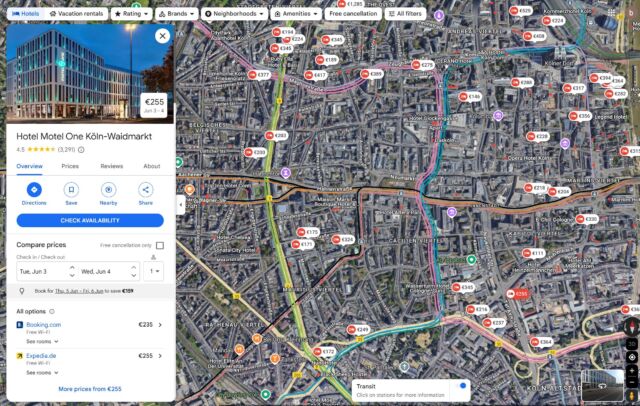Open the Google apps grid icon
Viewport: 640px width, 406px height.
point(611,13)
